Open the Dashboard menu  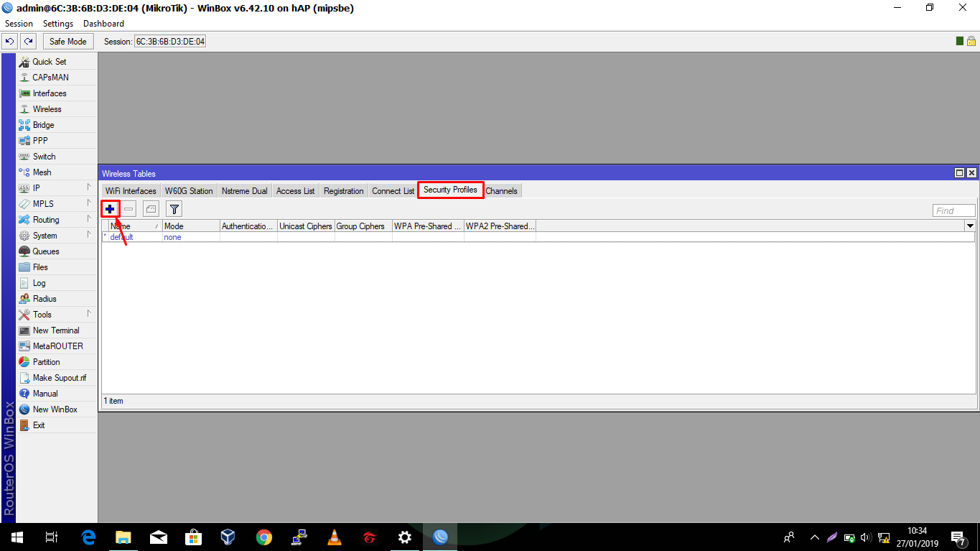coord(103,24)
